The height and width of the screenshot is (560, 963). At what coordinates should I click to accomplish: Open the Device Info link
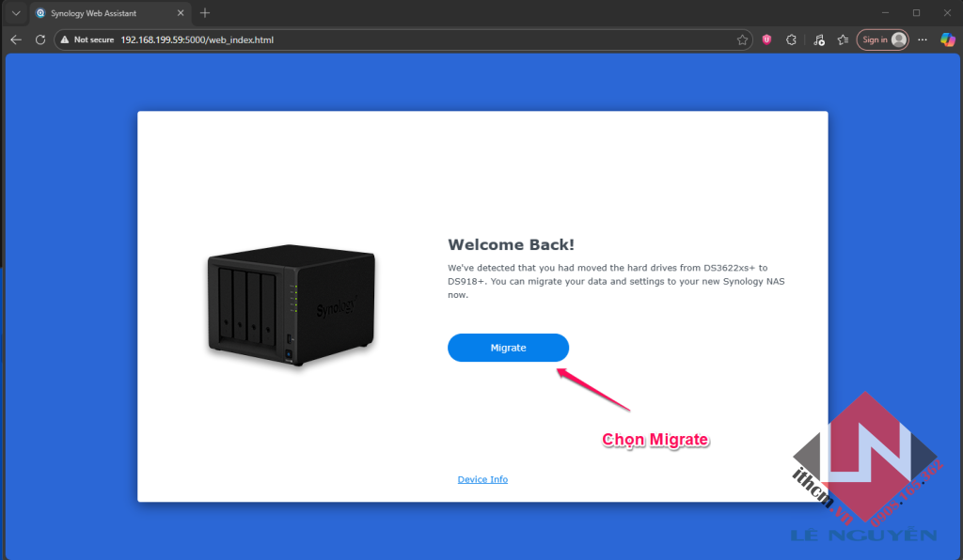coord(482,478)
